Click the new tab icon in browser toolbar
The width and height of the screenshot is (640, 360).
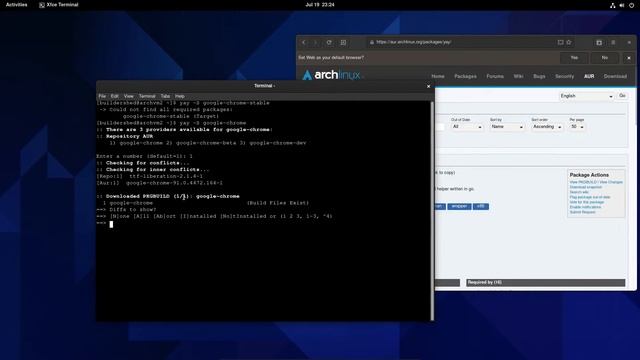pos(343,42)
